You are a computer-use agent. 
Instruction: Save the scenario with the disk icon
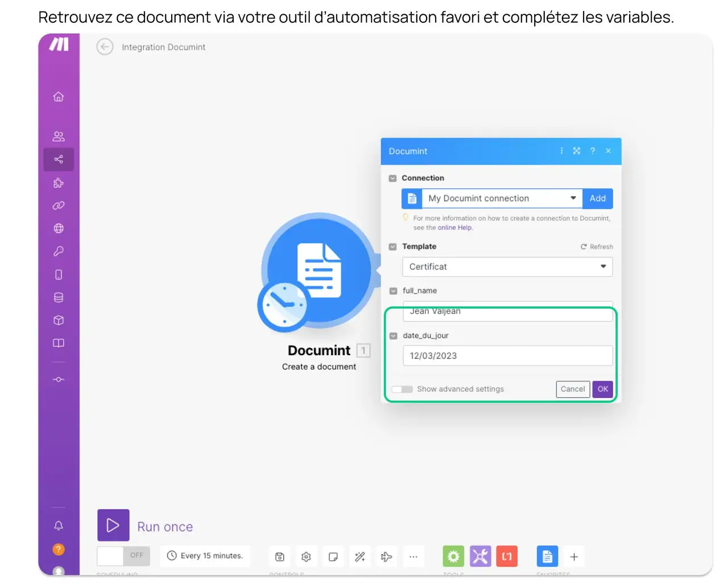point(280,557)
